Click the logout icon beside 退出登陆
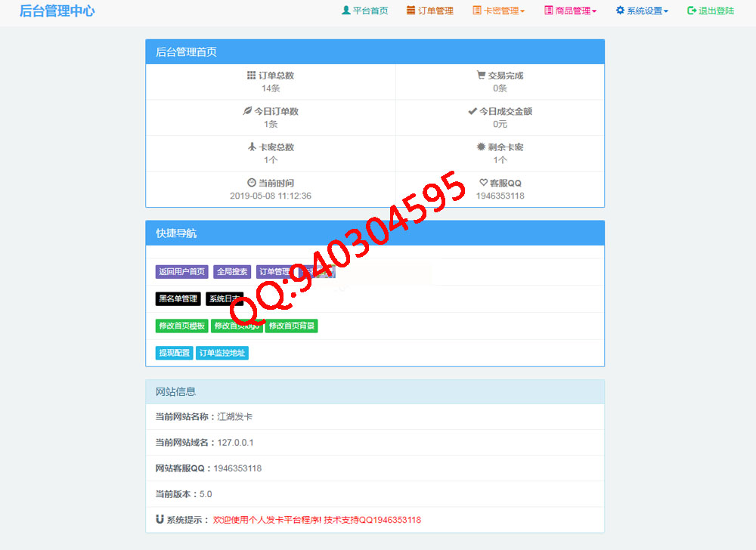Viewport: 756px width, 550px height. click(692, 11)
